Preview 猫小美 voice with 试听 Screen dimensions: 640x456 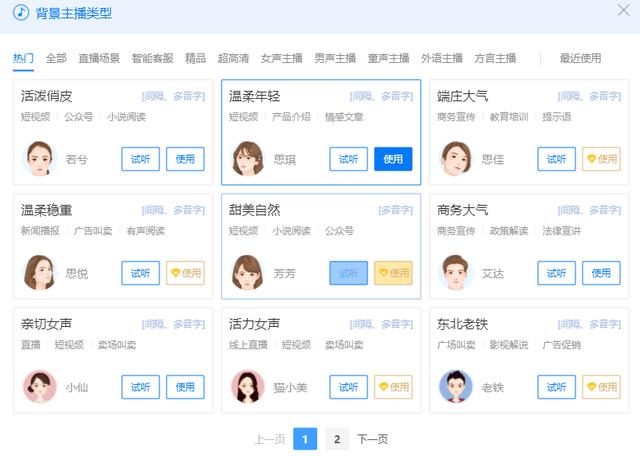(x=349, y=387)
